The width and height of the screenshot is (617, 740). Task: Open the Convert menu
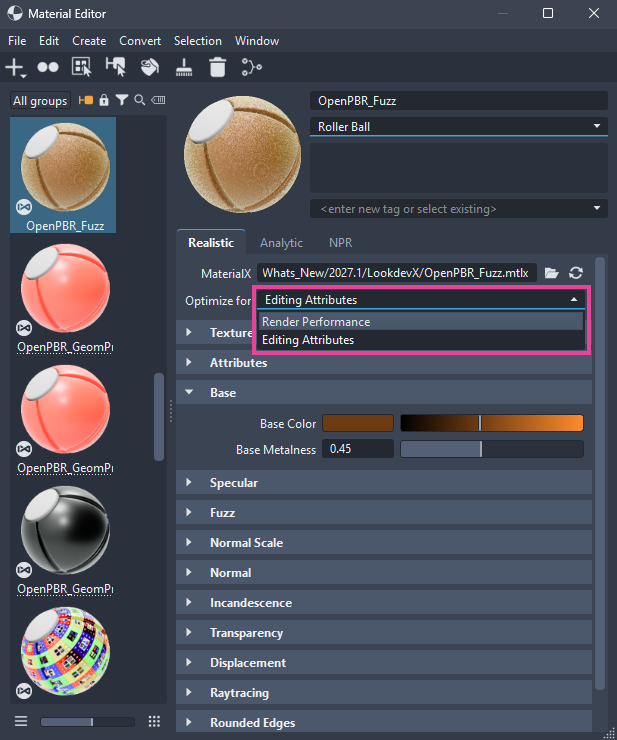click(140, 41)
